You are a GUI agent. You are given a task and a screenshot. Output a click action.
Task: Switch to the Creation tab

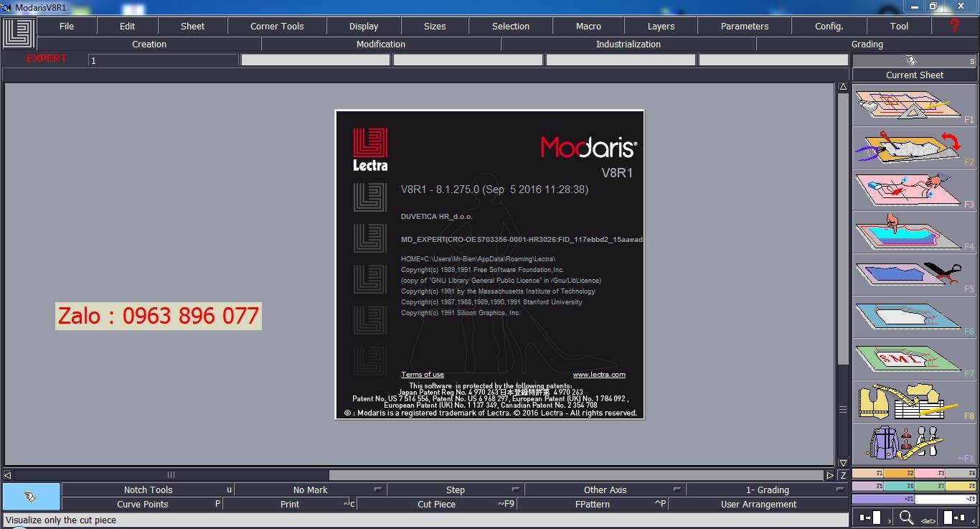coord(149,44)
